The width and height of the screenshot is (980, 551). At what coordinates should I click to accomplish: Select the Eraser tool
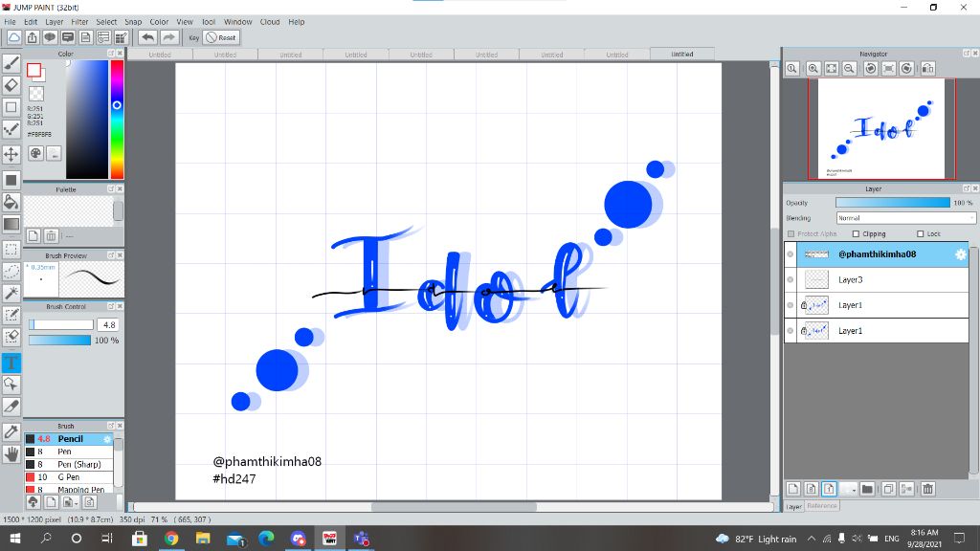[x=11, y=85]
